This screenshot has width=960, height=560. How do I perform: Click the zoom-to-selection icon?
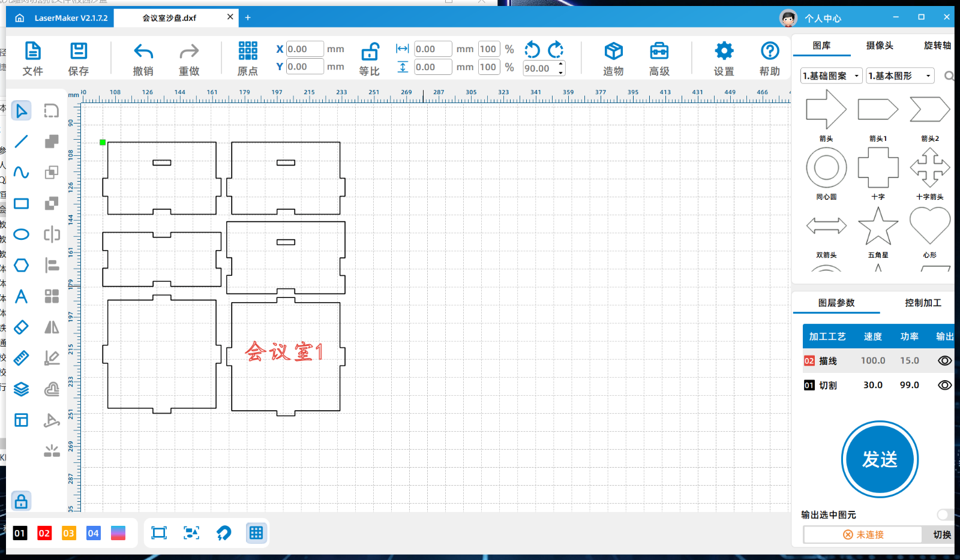[x=191, y=533]
